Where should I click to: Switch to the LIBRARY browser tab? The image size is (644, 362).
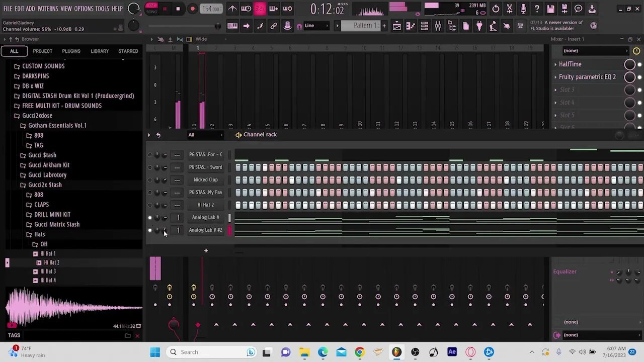coord(100,51)
